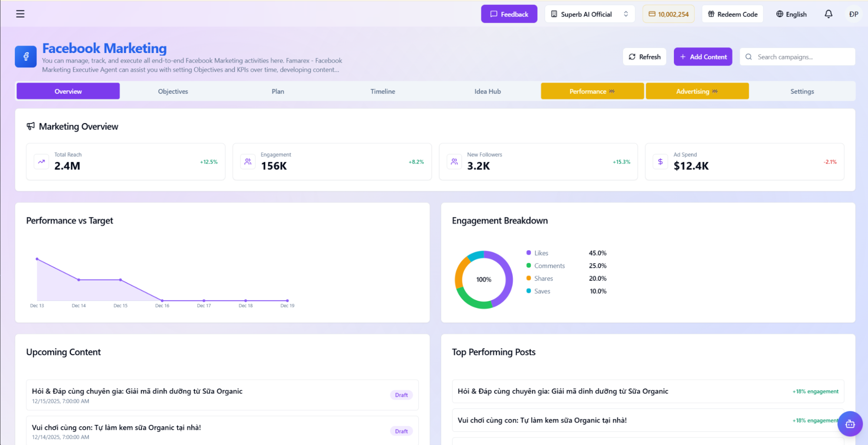Click the Redeem Code gift icon
The height and width of the screenshot is (445, 868).
(710, 13)
